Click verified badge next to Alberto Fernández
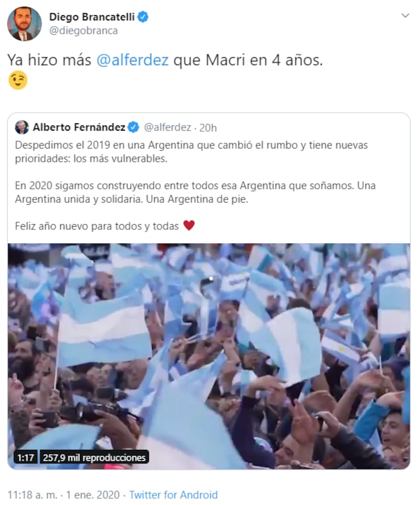The width and height of the screenshot is (420, 505). tap(133, 128)
